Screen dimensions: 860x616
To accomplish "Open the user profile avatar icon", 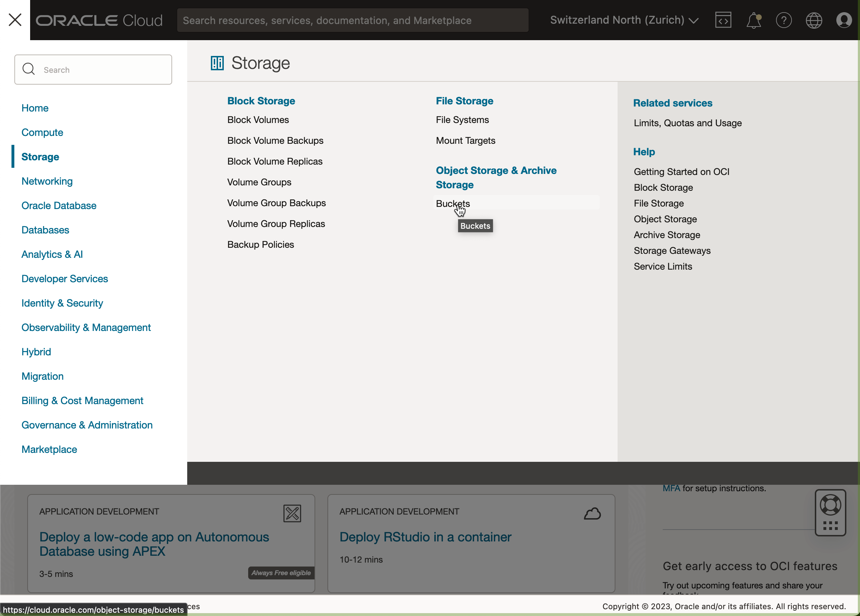I will coord(844,20).
